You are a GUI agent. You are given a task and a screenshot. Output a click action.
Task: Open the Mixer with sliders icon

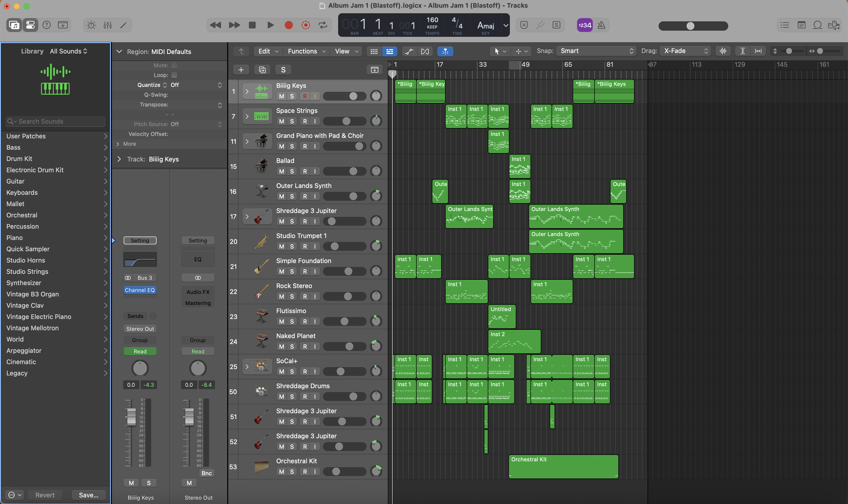tap(108, 25)
